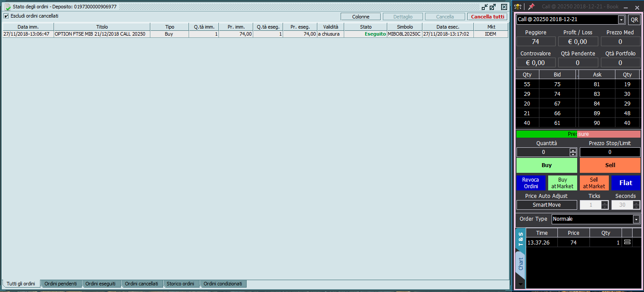Screen dimensions: 644x292
Task: Uncheck Escludi ordini cancellati checkbox
Action: (6, 16)
